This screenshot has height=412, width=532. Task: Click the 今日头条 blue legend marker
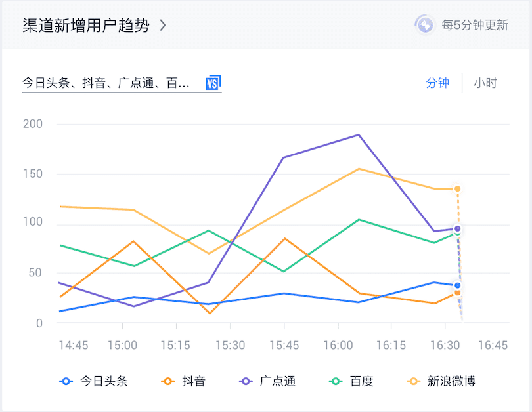66,381
